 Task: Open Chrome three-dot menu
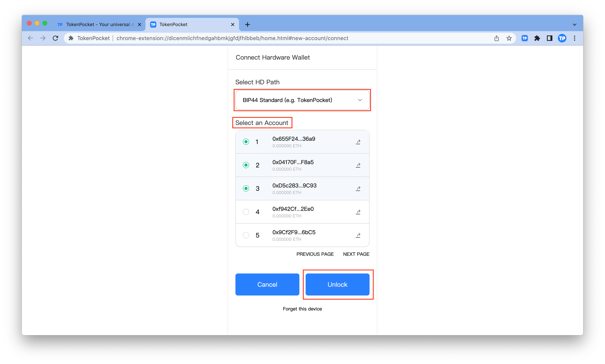click(x=574, y=38)
